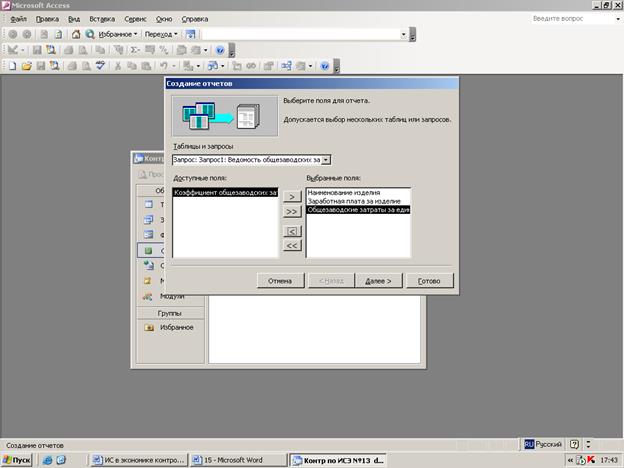Open an existing database with folder icon
This screenshot has height=468, width=624.
27,66
